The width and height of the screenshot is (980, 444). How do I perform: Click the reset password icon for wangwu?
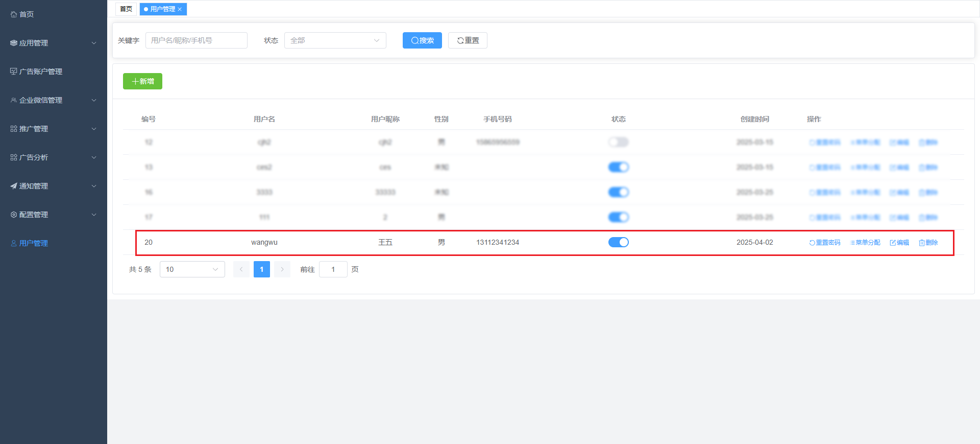click(812, 243)
